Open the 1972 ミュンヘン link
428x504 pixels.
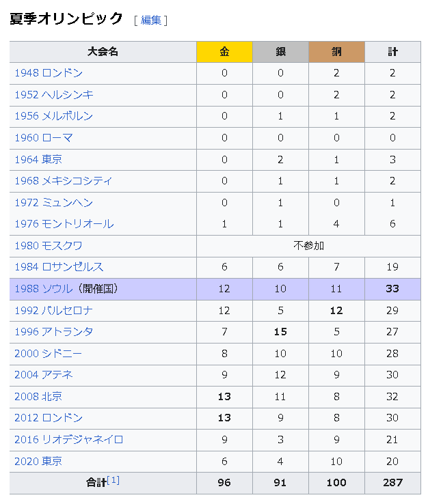pos(54,203)
